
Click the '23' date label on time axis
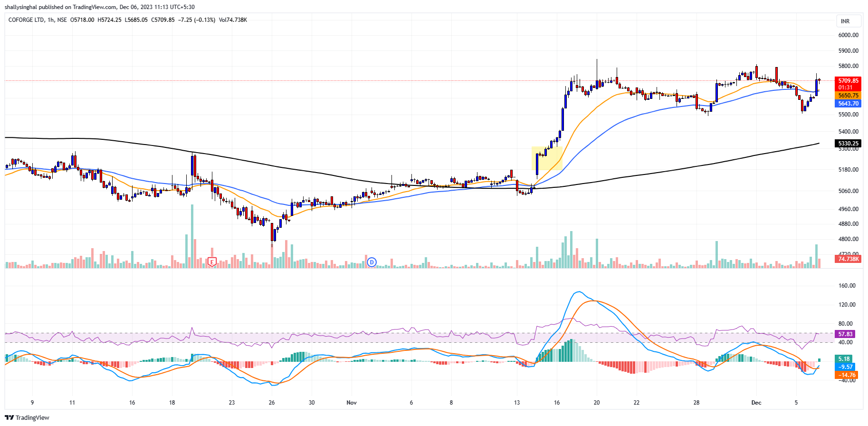point(232,403)
